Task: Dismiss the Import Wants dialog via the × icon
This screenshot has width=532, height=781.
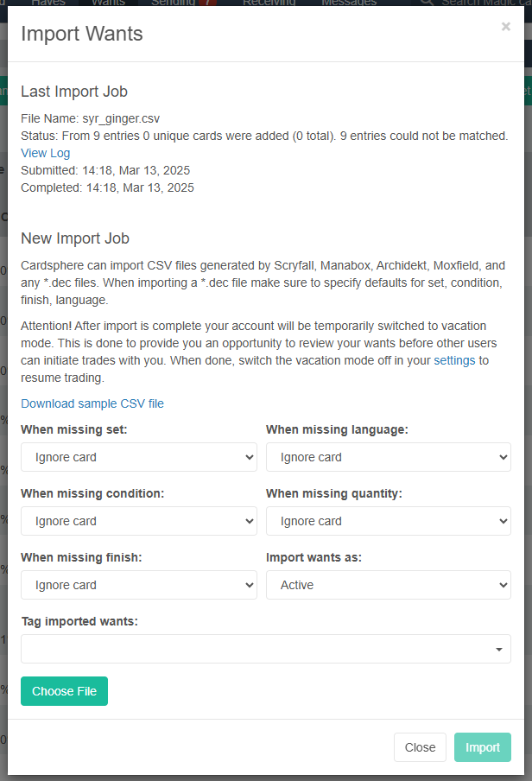Action: pyautogui.click(x=505, y=26)
